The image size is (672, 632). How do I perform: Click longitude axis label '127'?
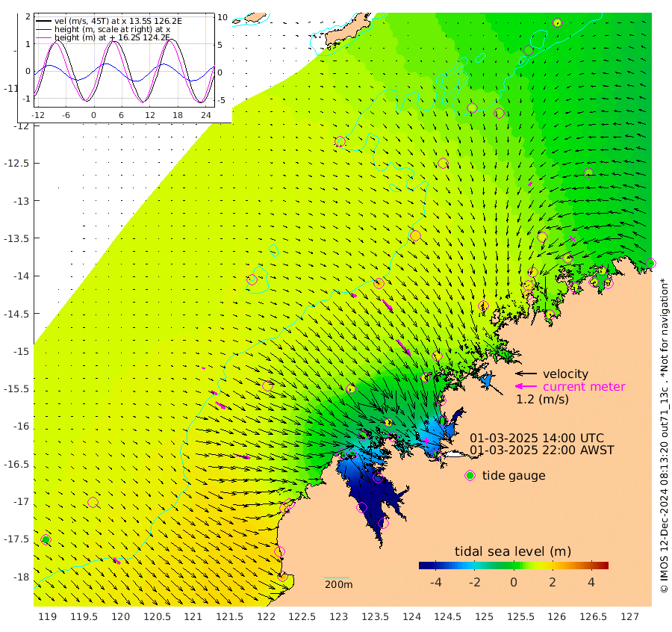click(x=630, y=617)
